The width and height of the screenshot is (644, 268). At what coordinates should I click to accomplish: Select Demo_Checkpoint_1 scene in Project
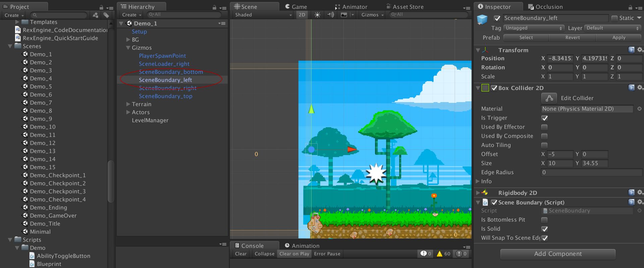pos(58,175)
